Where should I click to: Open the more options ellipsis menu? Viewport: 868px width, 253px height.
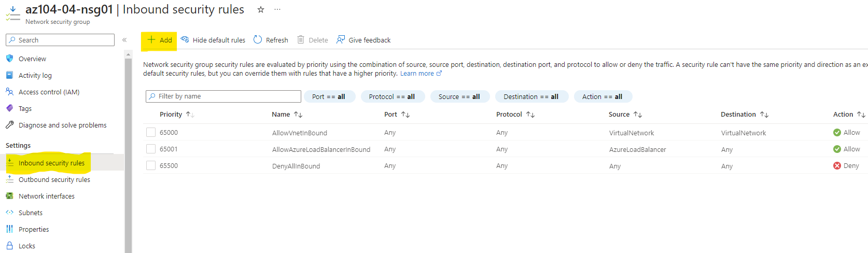277,9
